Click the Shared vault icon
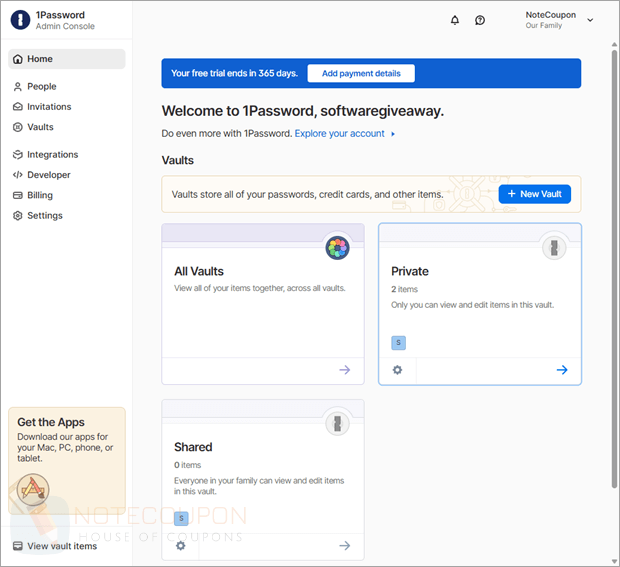The height and width of the screenshot is (567, 620). pos(337,423)
